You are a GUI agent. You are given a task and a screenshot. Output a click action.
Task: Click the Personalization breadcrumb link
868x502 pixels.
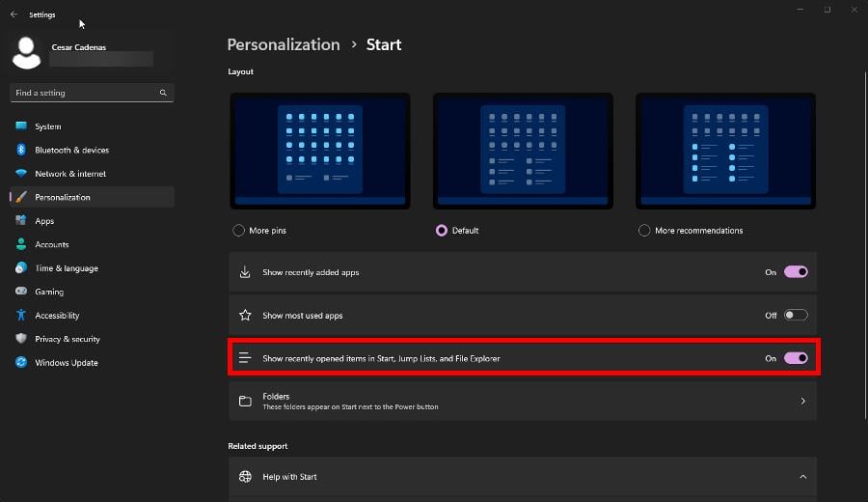(x=284, y=44)
